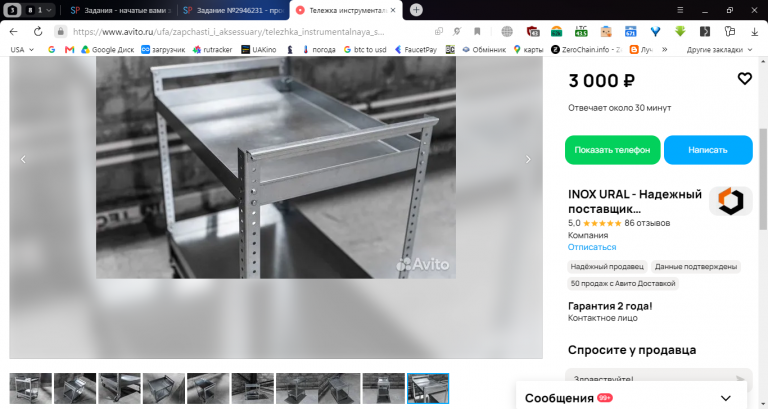Open the загрузчик bookmark

pyautogui.click(x=163, y=49)
